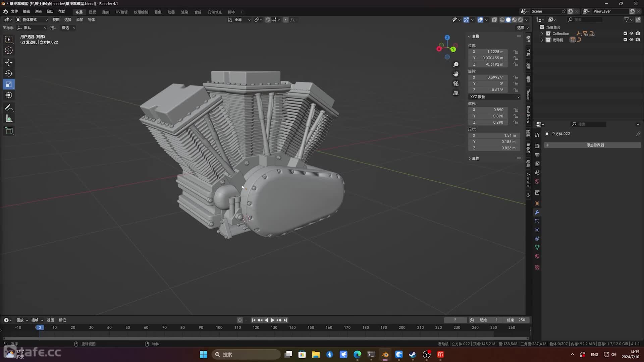Image resolution: width=644 pixels, height=362 pixels.
Task: Open the Scene properties tab
Action: coord(537,173)
